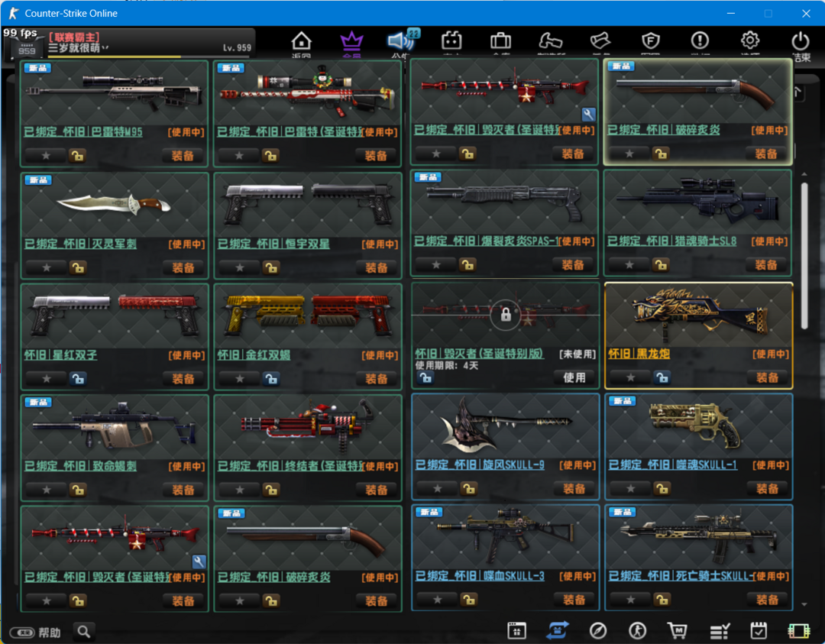825x644 pixels.
Task: Open the magnifier search icon
Action: click(x=84, y=631)
